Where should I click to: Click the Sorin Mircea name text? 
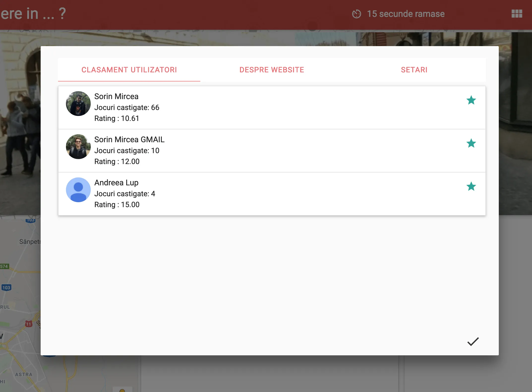pos(116,96)
